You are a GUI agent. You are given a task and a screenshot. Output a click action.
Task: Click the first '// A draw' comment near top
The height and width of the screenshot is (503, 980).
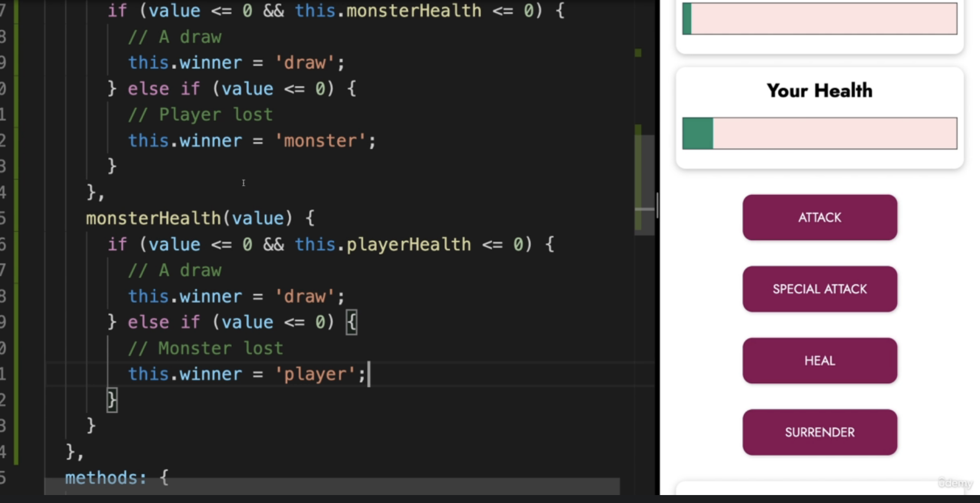coord(175,37)
